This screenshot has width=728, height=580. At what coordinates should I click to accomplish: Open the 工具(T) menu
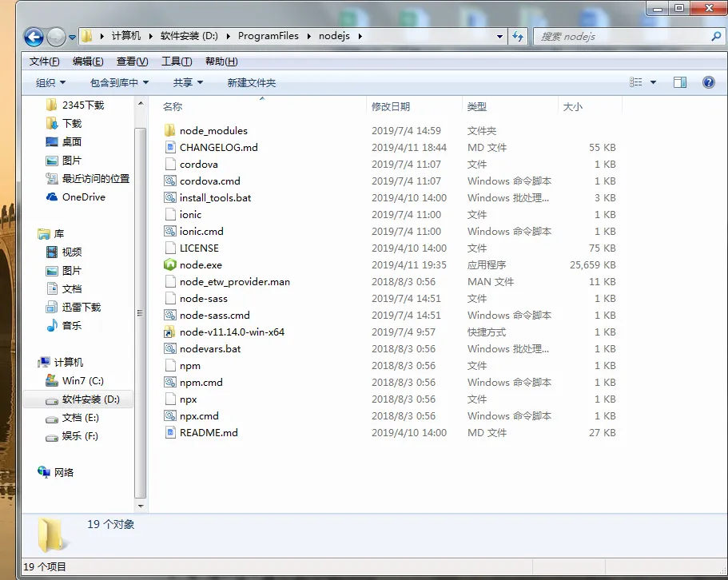[x=177, y=62]
